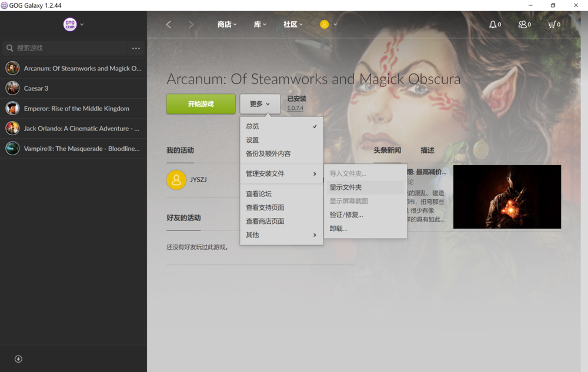Image resolution: width=588 pixels, height=372 pixels.
Task: Select Caesar 3 in the game list
Action: pyautogui.click(x=73, y=88)
